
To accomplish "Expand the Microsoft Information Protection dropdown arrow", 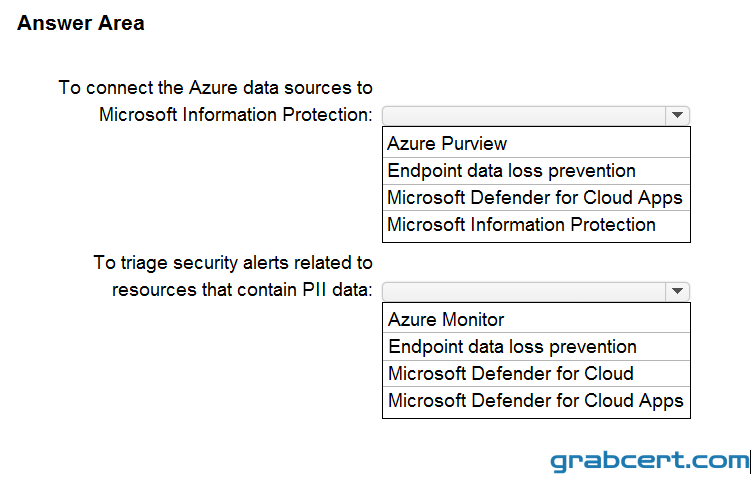I will (677, 115).
